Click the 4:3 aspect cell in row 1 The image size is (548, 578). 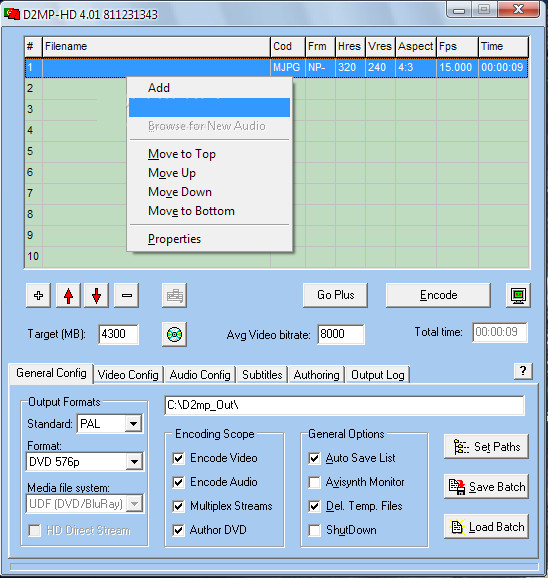(416, 67)
